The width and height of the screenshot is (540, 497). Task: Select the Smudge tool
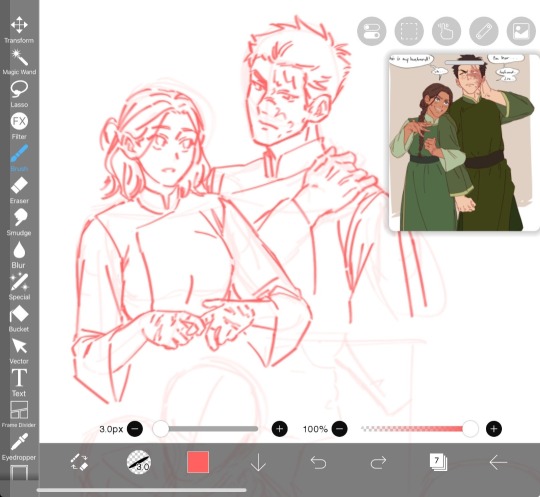point(19,222)
